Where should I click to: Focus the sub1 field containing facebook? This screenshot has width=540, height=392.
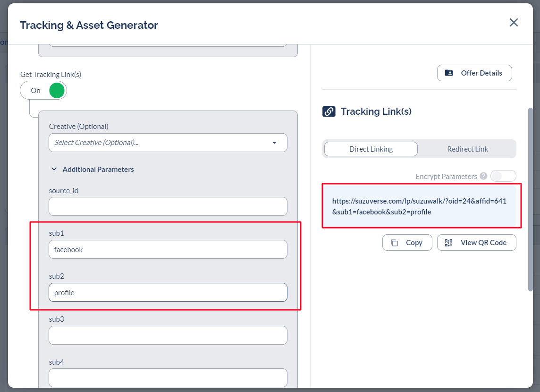pyautogui.click(x=168, y=249)
